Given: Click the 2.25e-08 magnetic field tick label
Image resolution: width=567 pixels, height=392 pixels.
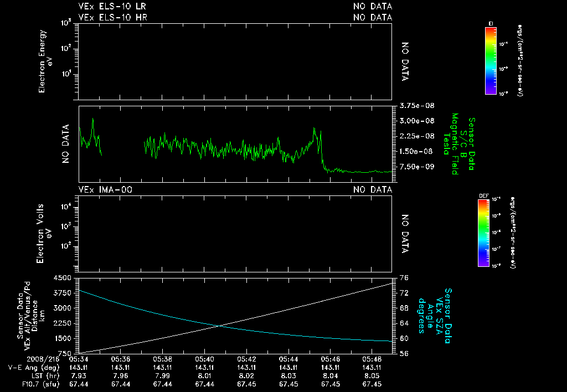Looking at the screenshot, I should click(417, 136).
